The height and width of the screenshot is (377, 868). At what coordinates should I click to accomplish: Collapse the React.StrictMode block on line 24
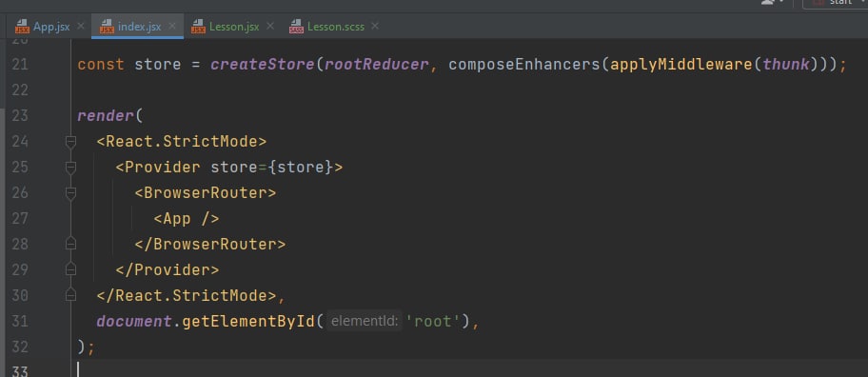[70, 142]
